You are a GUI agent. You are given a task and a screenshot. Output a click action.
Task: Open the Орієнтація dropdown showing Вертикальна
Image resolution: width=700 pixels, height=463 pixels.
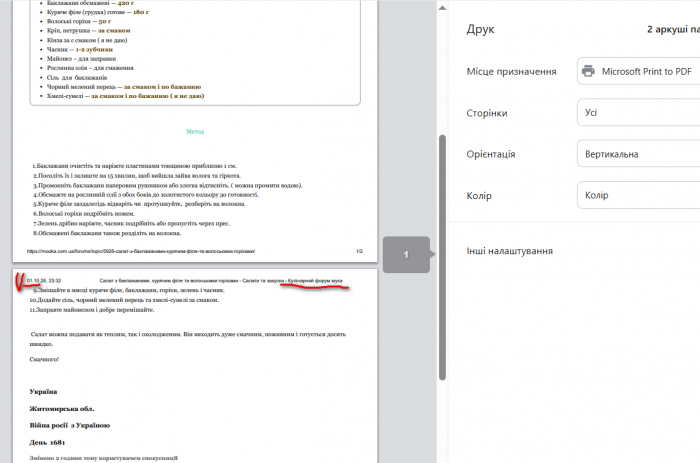click(x=638, y=154)
